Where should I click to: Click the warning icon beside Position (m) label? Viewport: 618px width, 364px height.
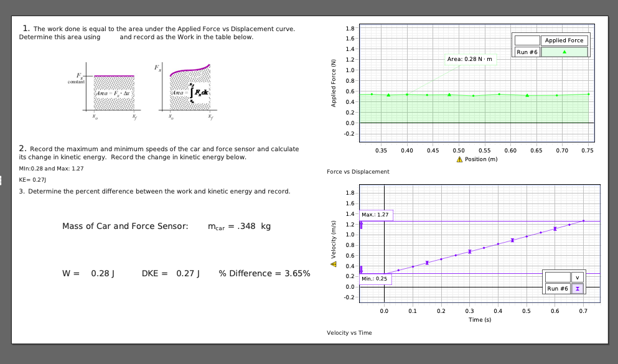click(x=459, y=159)
